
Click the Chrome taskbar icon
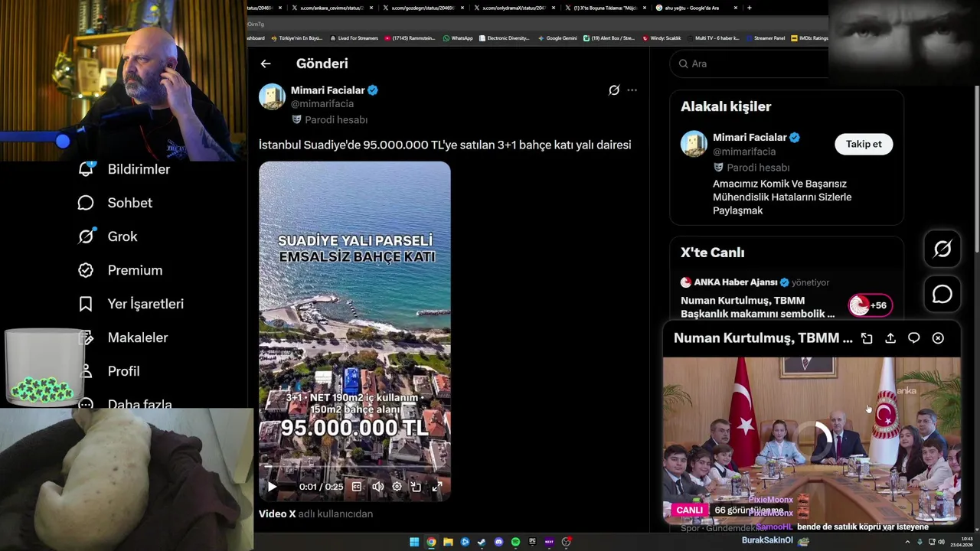431,542
